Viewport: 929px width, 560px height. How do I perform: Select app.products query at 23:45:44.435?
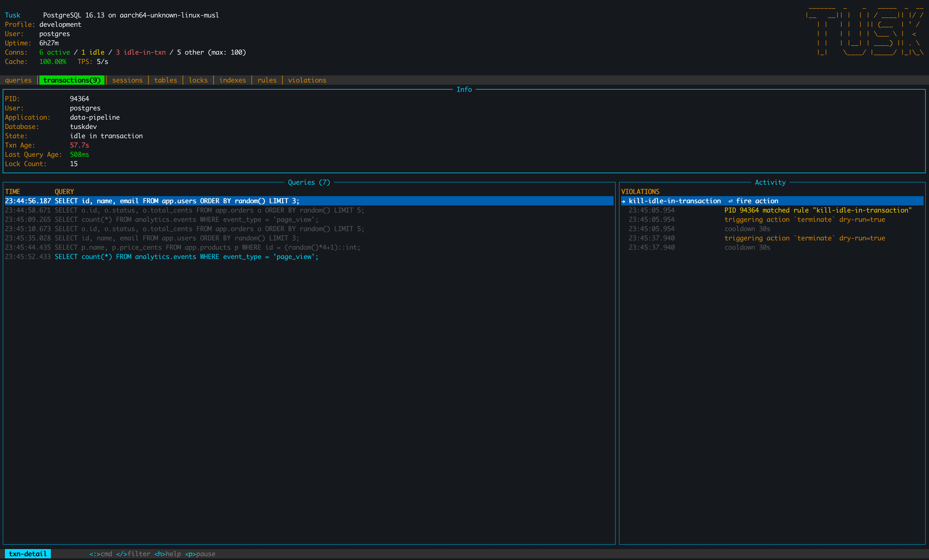[x=309, y=247]
